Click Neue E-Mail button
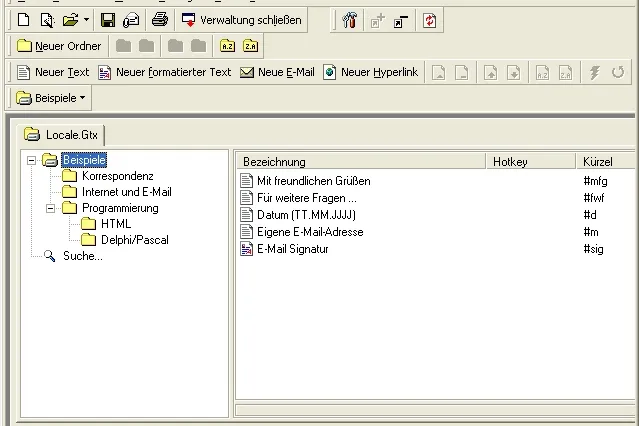This screenshot has height=426, width=639. tap(277, 72)
